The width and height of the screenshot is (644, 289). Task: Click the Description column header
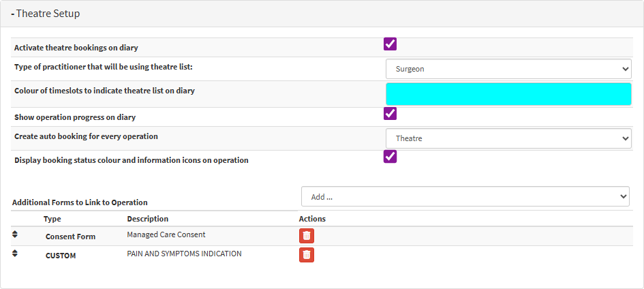[148, 219]
